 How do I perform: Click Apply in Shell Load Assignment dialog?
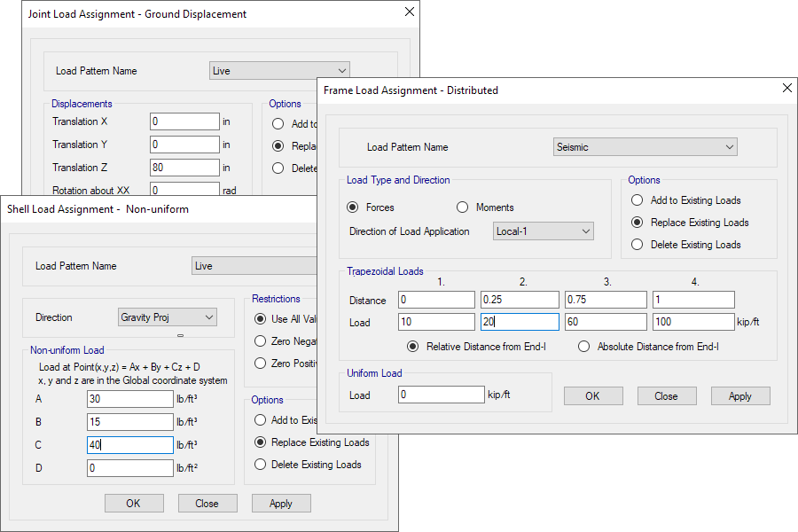281,504
